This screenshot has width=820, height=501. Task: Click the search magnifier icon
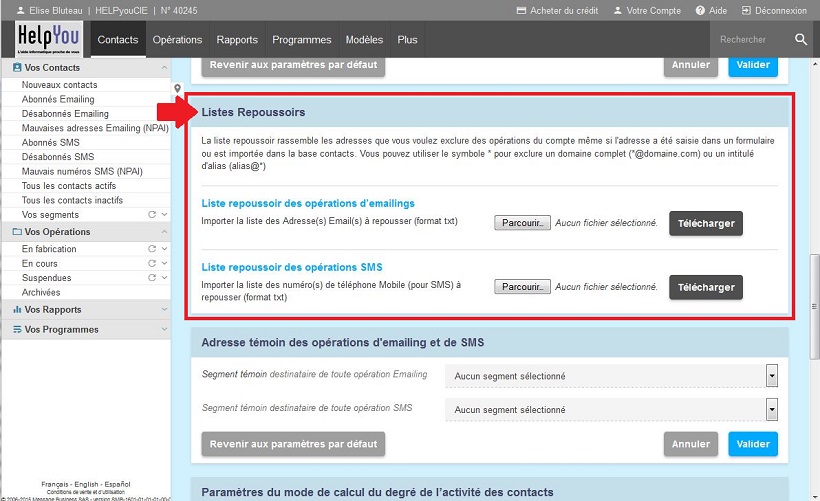coord(801,39)
